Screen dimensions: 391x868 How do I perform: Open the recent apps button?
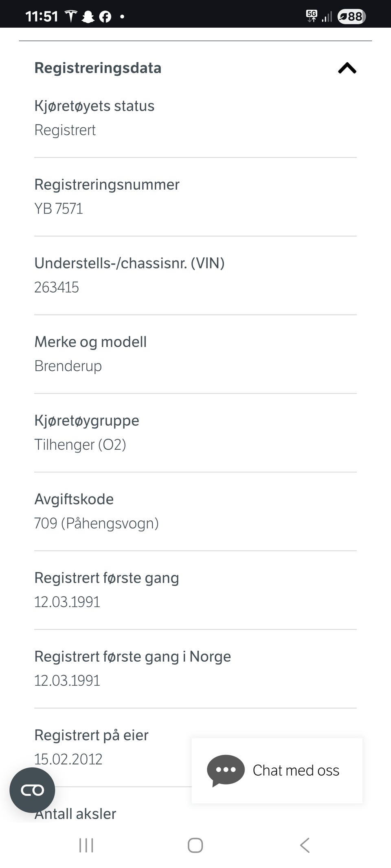point(86,845)
